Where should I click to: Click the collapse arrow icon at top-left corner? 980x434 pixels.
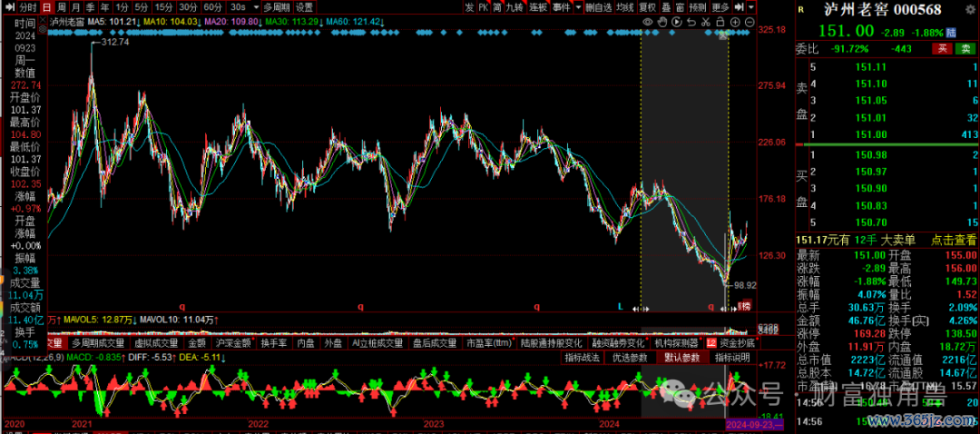click(x=9, y=7)
